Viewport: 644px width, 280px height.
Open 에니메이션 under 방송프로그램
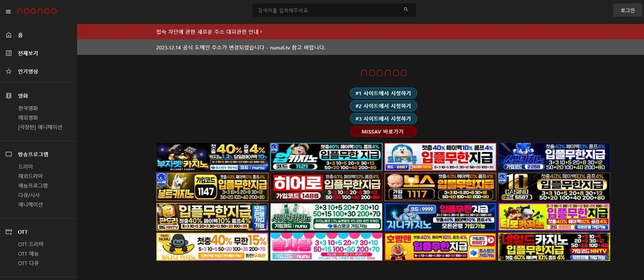(30, 204)
